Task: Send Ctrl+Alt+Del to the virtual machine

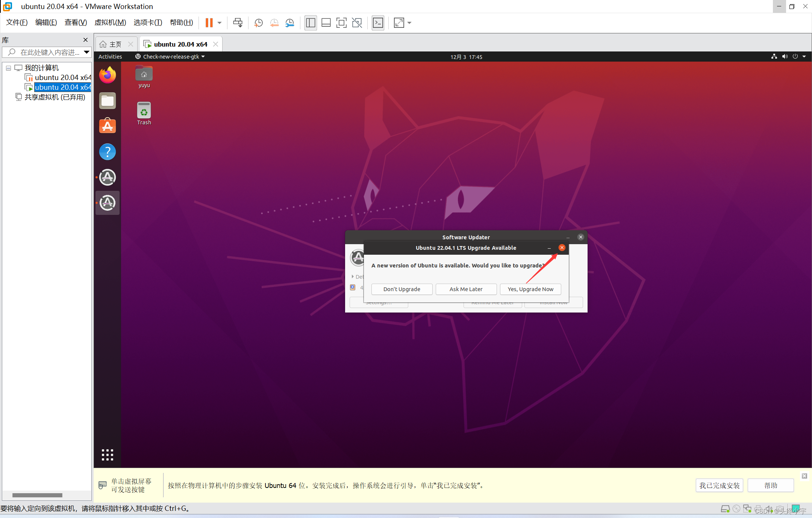Action: pos(238,23)
